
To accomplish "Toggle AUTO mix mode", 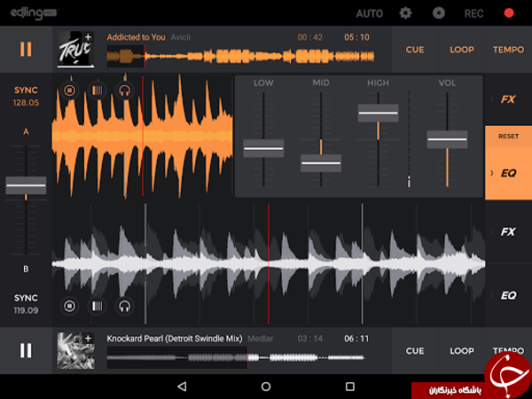I will 369,13.
